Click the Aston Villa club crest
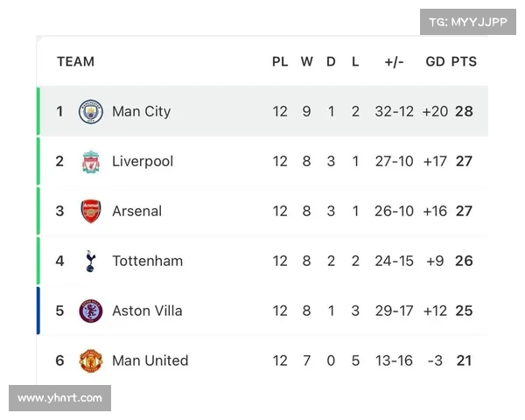Viewport: 525px width, 420px height. click(x=91, y=311)
